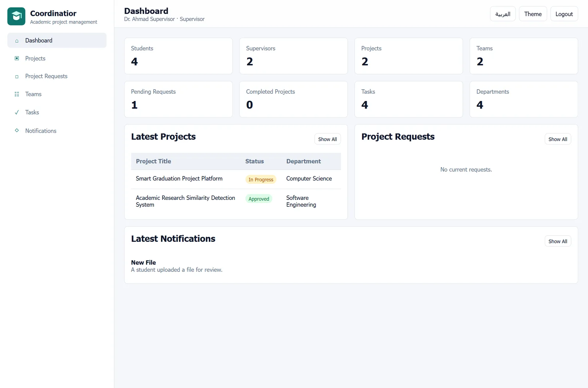Click 'Dr. Ahmad Supervisor · Supervisor' subtitle
This screenshot has height=388, width=588.
(x=164, y=19)
